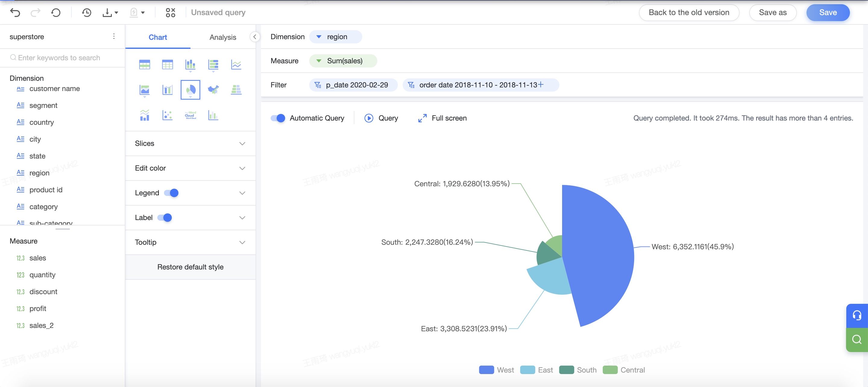Select the pie rose chart type
Image resolution: width=868 pixels, height=387 pixels.
[190, 90]
